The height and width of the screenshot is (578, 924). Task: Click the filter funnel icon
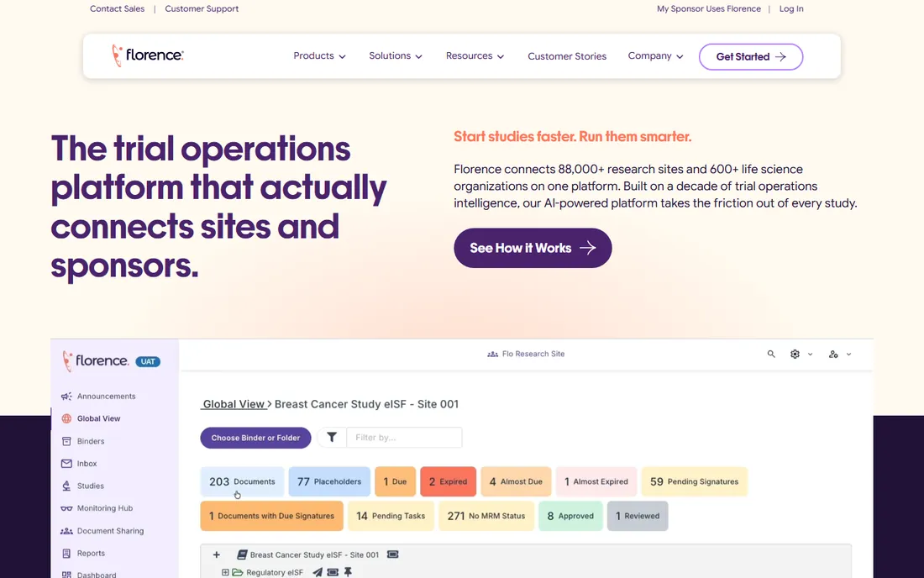click(332, 437)
